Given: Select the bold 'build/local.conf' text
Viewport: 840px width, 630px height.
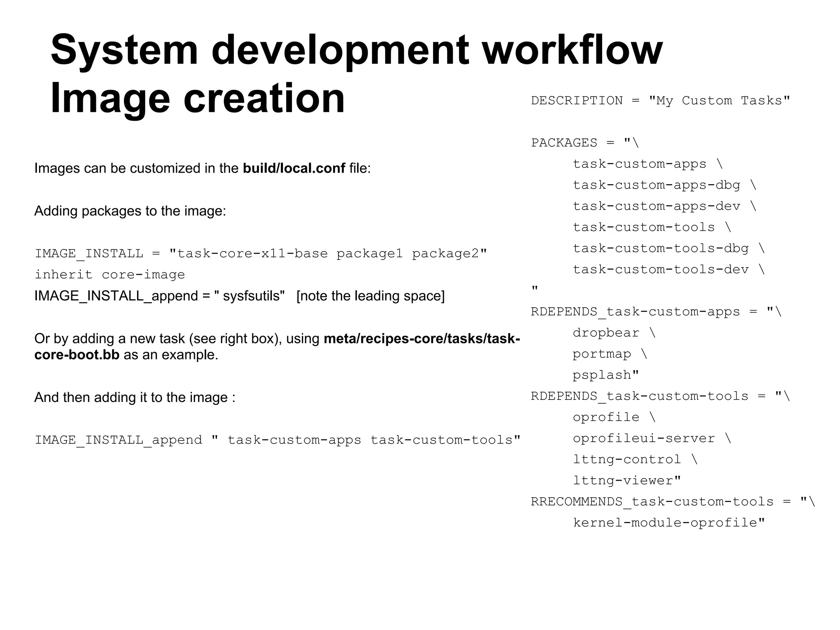Looking at the screenshot, I should click(x=294, y=168).
